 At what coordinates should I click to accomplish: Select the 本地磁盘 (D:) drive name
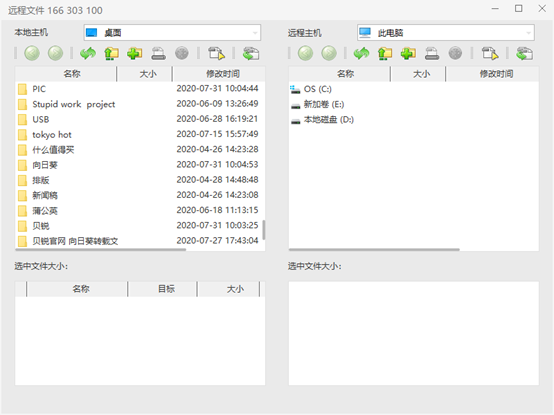click(x=329, y=119)
